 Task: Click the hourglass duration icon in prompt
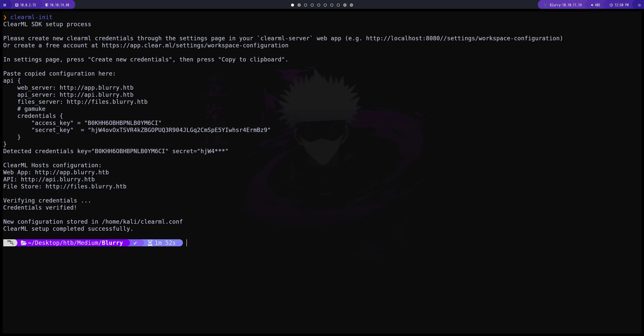coord(150,243)
